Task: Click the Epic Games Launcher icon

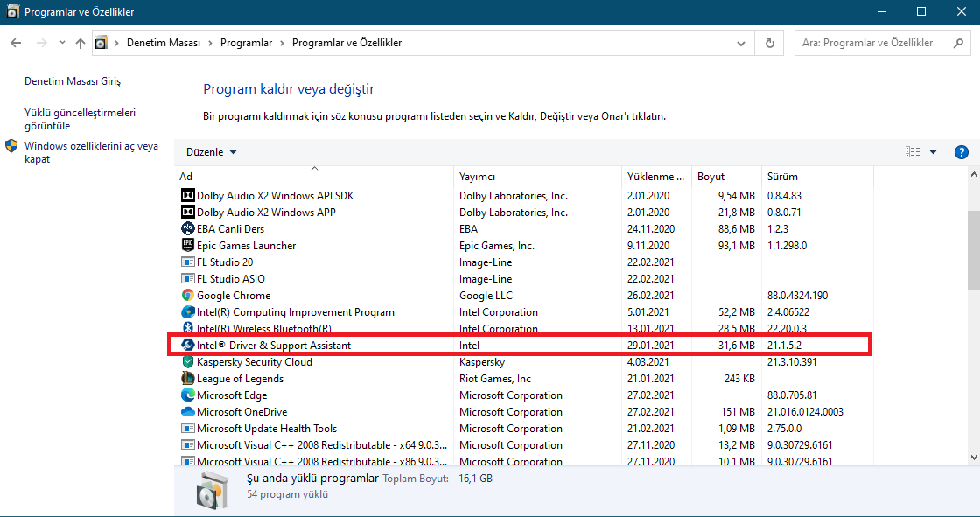Action: pos(187,246)
